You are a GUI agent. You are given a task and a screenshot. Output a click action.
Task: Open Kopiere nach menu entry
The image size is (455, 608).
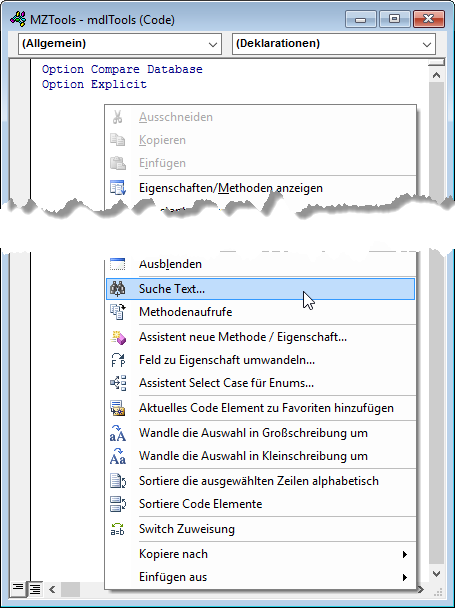point(260,554)
